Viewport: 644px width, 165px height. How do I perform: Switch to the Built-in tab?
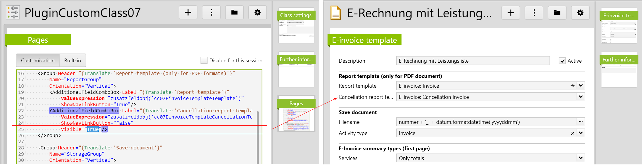click(x=72, y=61)
